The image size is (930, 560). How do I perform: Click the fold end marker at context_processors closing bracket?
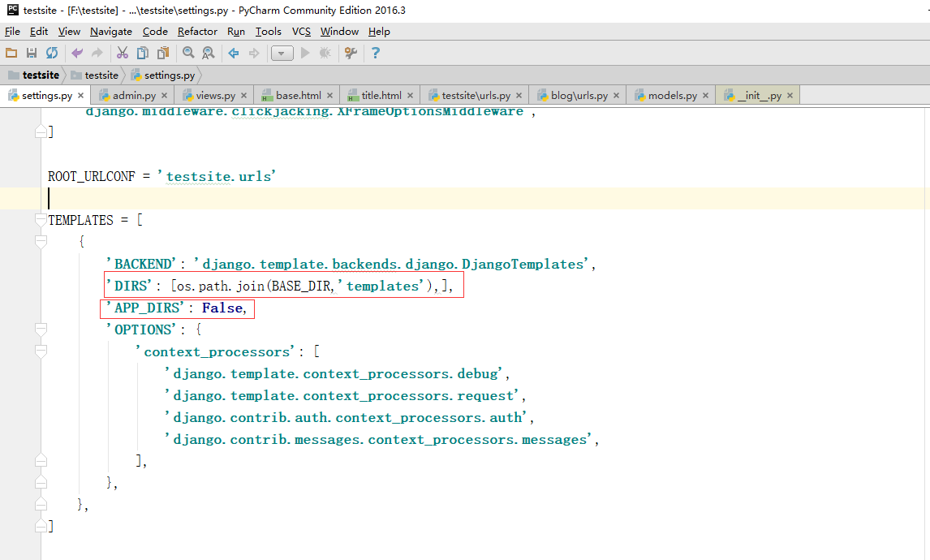point(41,459)
